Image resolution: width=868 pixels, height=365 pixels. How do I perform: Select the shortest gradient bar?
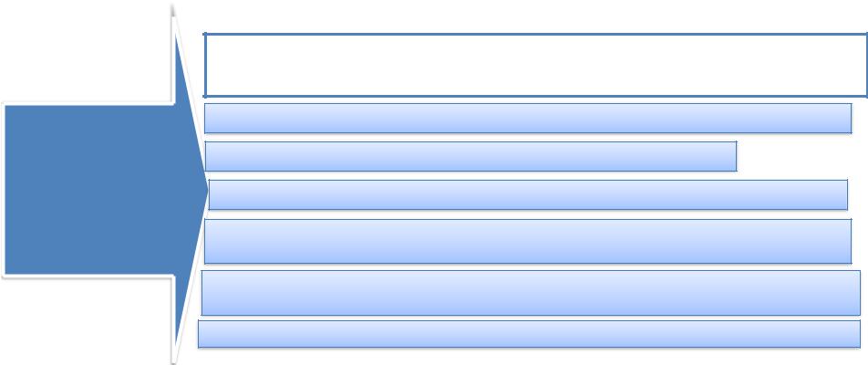(x=470, y=156)
